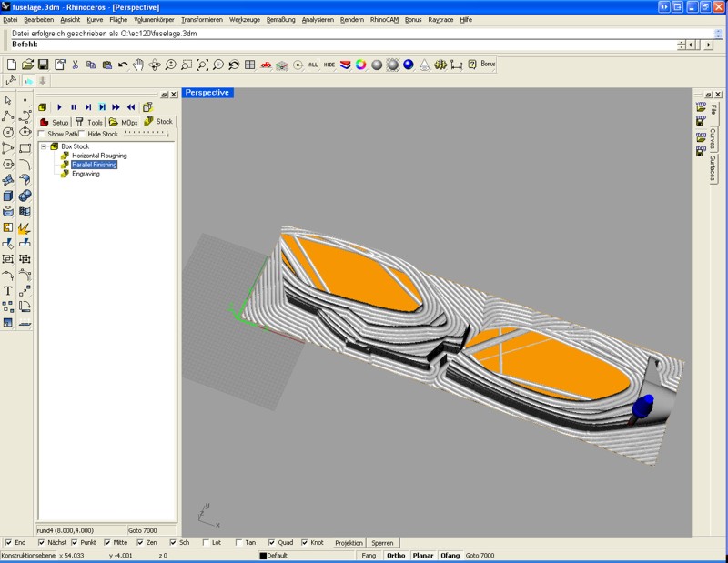Toggle Planar mode in status bar
Viewport: 728px width, 563px height.
click(423, 555)
